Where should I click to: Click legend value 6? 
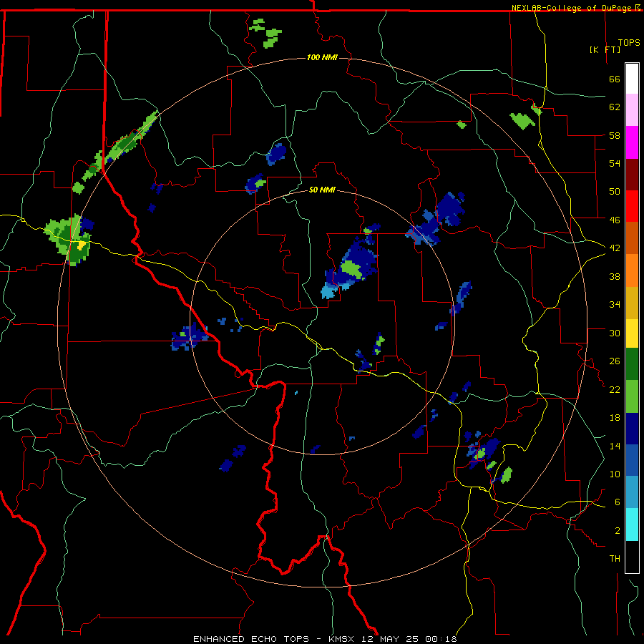coord(618,502)
